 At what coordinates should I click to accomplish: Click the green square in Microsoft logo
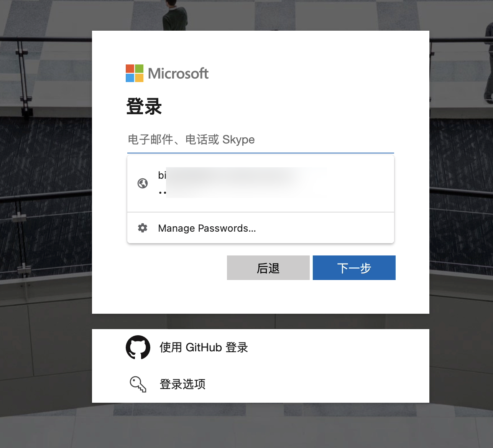(139, 69)
